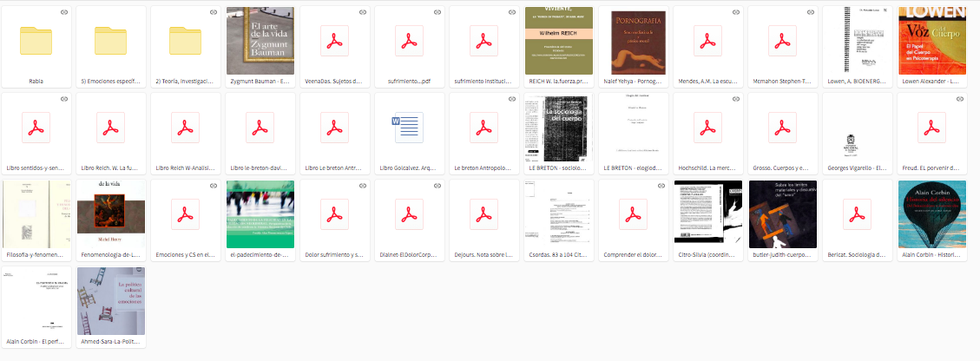Screen dimensions: 980x361
Task: Open the PDF icon for Dejours. Nota sobre
Action: 483,214
